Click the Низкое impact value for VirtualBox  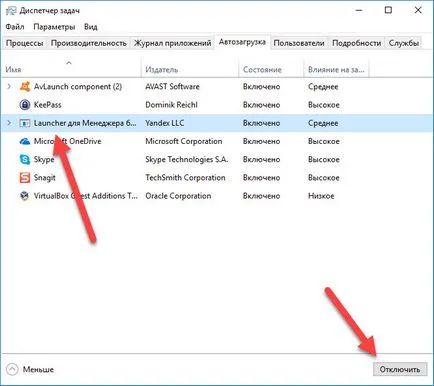(321, 196)
